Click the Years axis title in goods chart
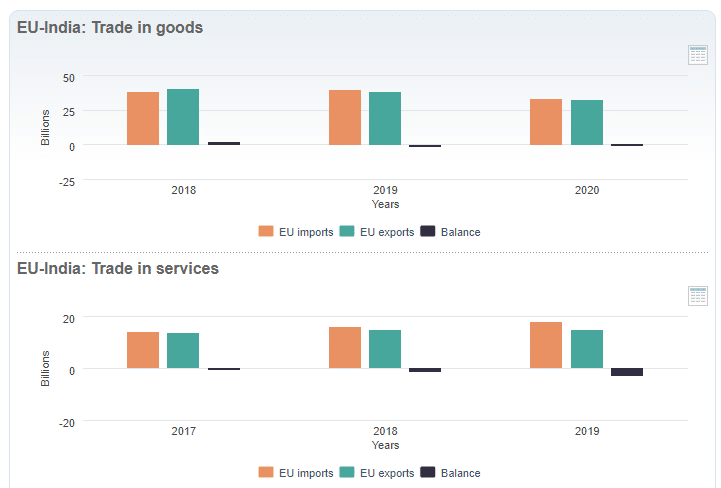 point(385,204)
